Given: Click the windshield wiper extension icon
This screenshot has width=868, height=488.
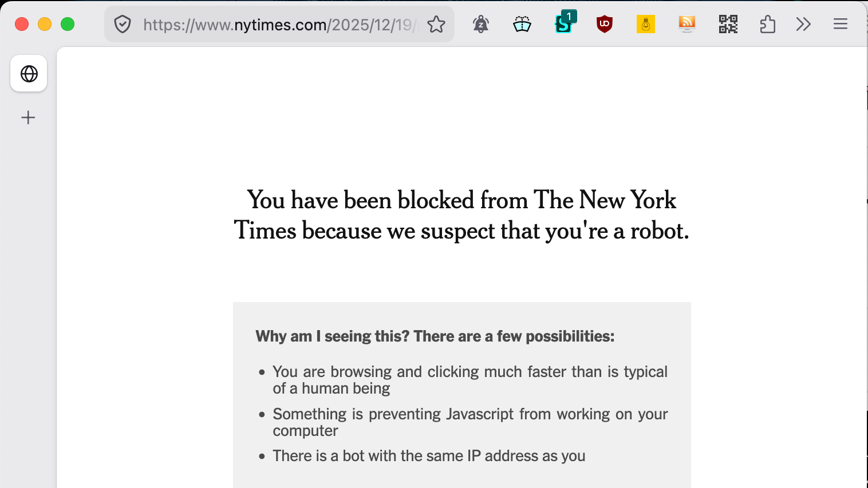Looking at the screenshot, I should 522,24.
